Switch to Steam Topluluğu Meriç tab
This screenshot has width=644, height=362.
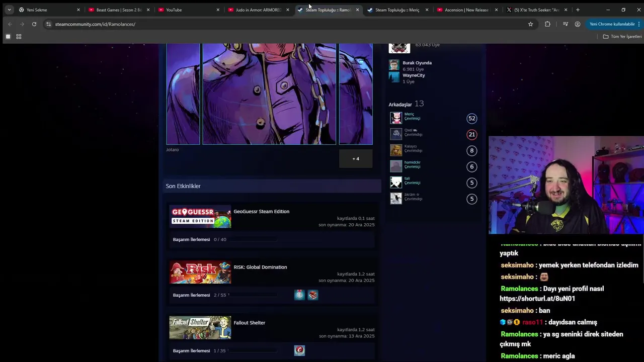coord(397,10)
